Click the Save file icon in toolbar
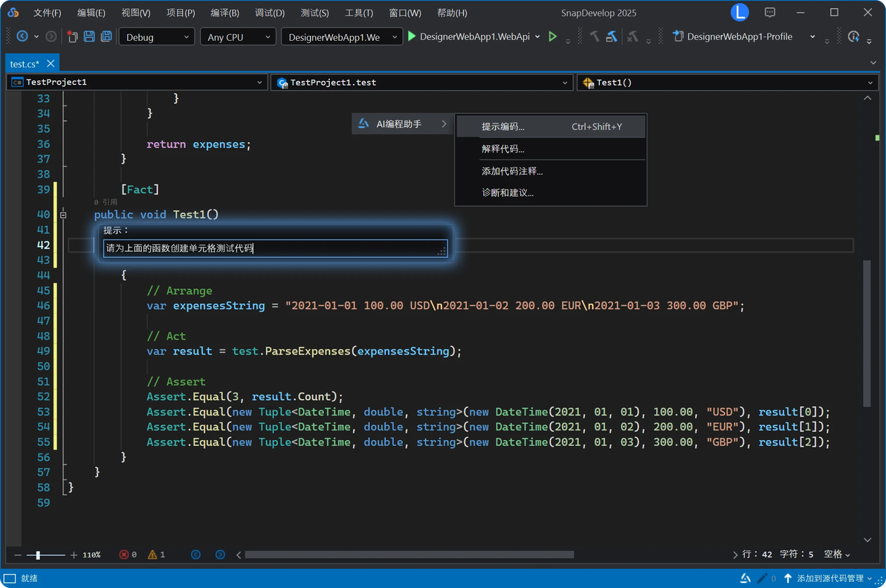 point(89,36)
